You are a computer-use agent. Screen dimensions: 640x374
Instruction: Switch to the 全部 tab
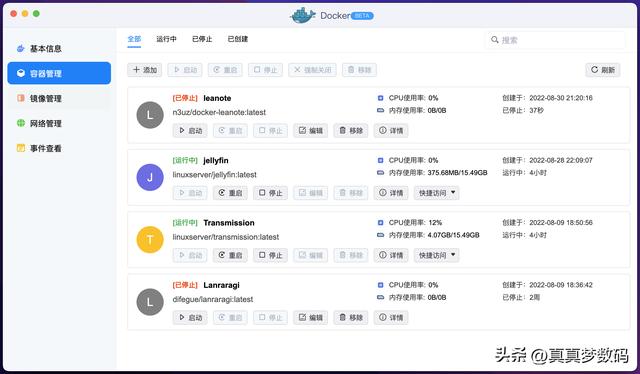click(134, 39)
